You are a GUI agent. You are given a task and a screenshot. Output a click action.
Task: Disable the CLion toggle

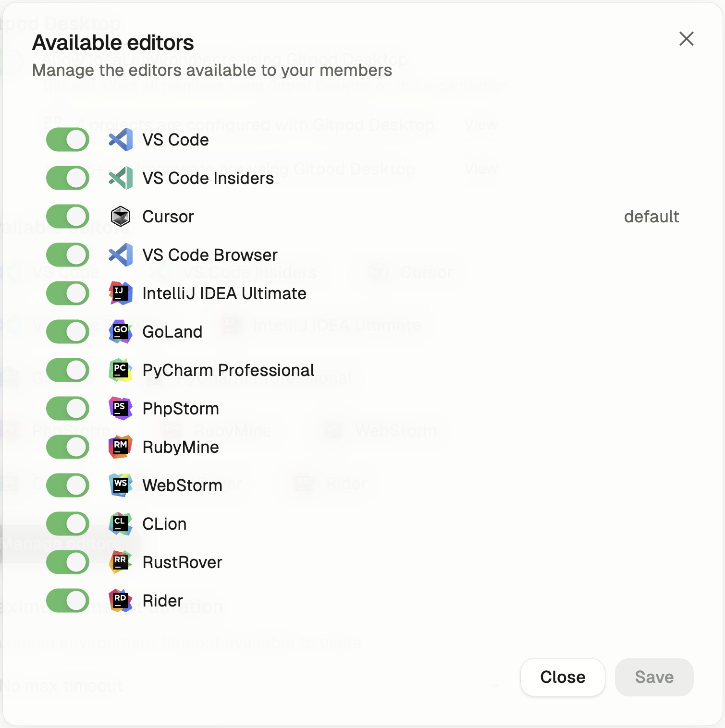point(68,524)
